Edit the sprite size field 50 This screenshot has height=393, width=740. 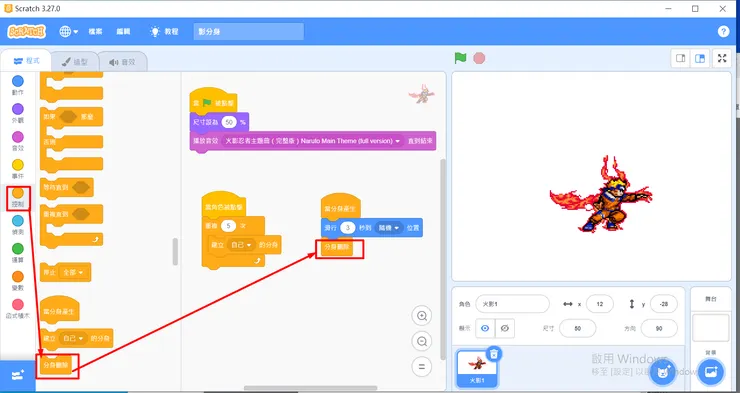(578, 328)
